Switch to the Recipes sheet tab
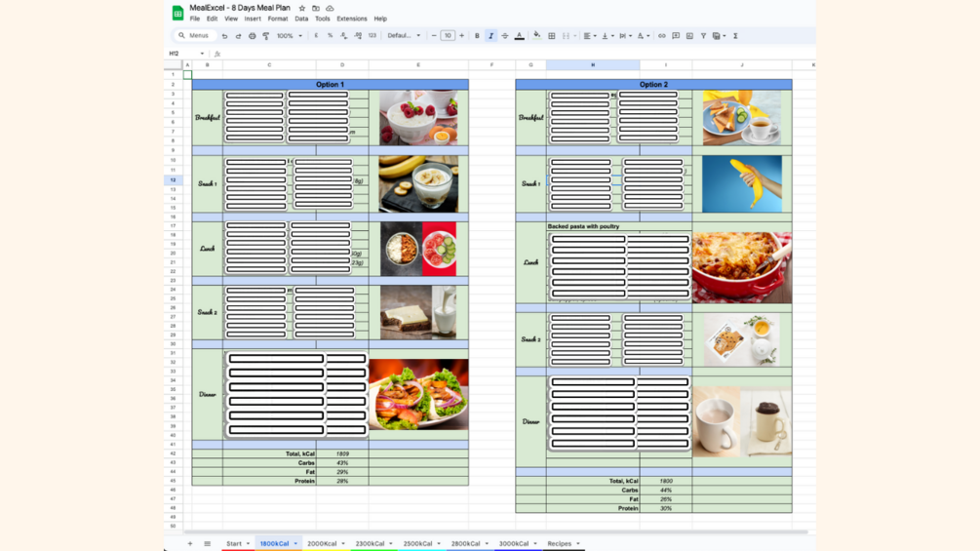 pyautogui.click(x=560, y=543)
